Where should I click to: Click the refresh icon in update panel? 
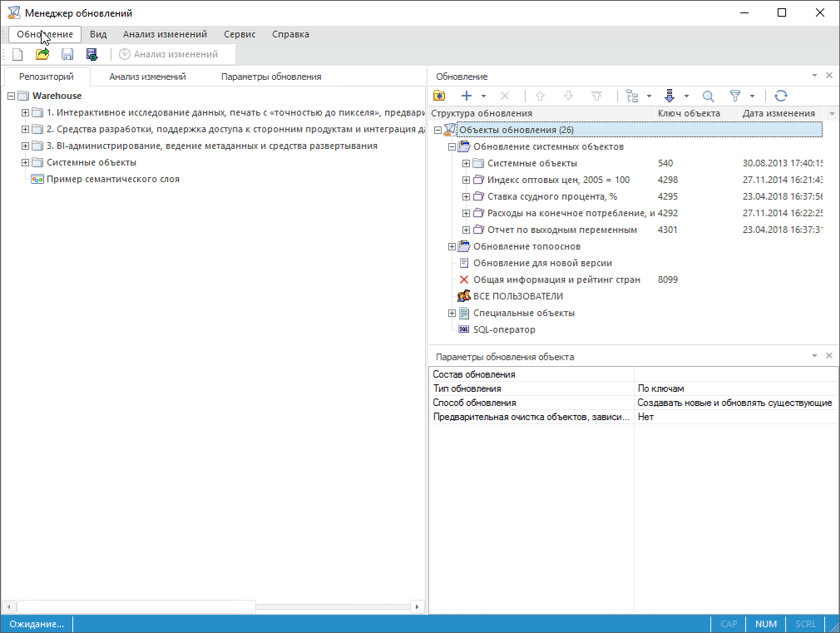[x=780, y=96]
